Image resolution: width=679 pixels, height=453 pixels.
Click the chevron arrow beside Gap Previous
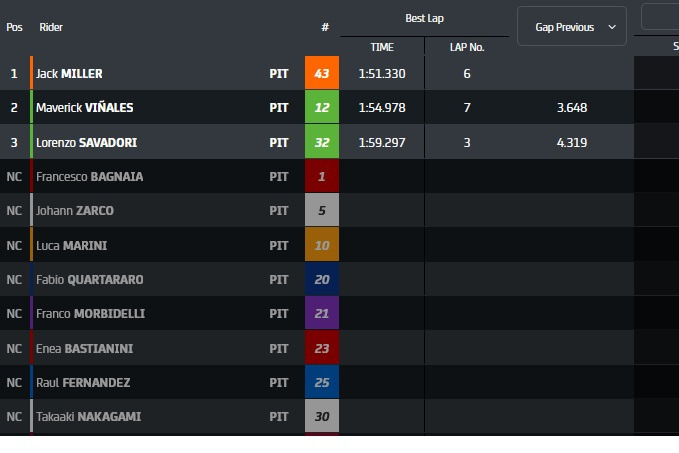612,27
